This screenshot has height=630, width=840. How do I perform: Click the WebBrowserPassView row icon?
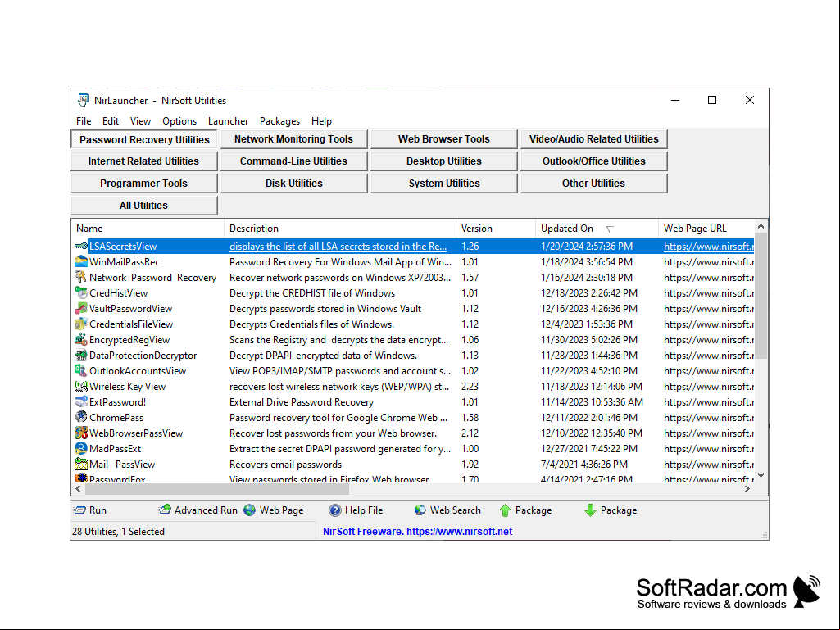81,433
